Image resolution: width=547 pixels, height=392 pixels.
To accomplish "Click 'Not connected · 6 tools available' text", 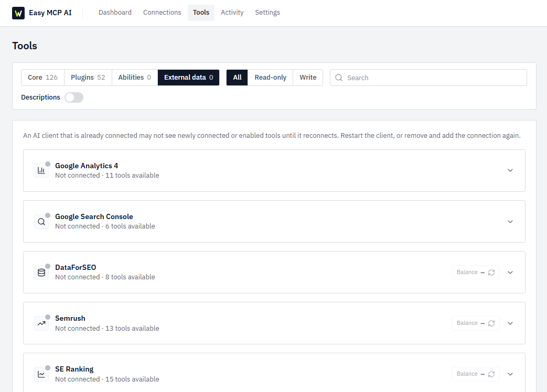I will [105, 226].
